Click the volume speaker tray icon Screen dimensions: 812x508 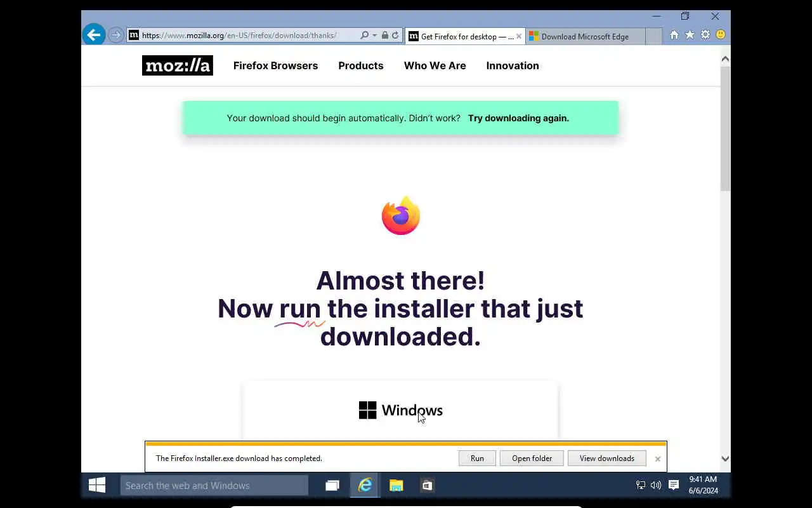656,486
